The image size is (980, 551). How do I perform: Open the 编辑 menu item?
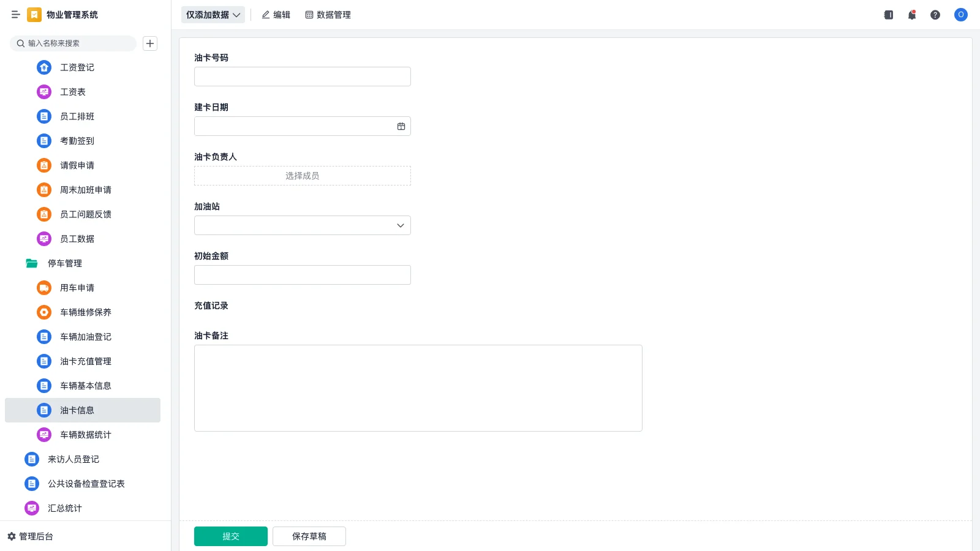pos(276,15)
